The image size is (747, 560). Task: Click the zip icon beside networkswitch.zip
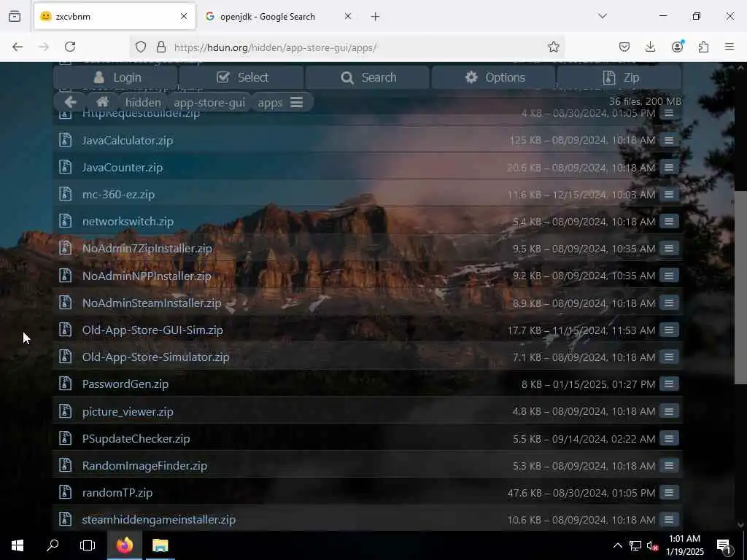pyautogui.click(x=65, y=221)
